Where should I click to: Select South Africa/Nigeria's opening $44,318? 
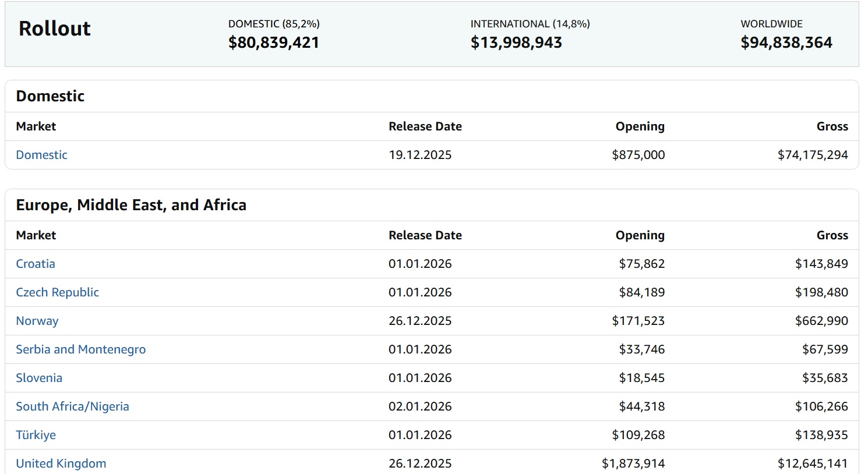pyautogui.click(x=642, y=406)
